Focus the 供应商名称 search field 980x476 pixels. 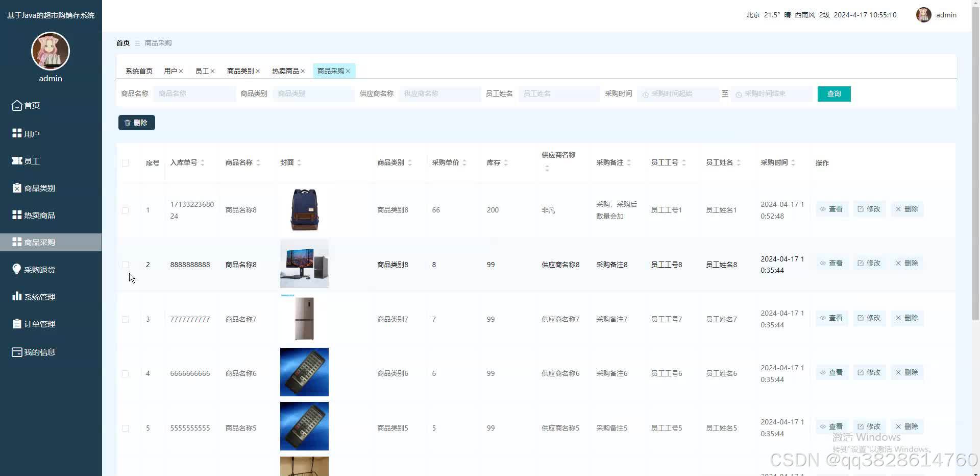click(439, 94)
